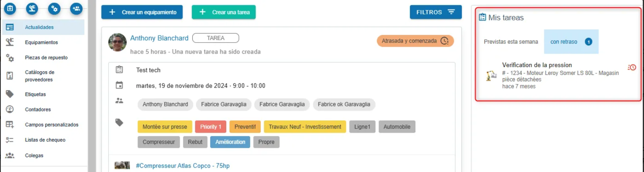Viewport: 644px width, 172px height.
Task: Select Etiquetas in the sidebar
Action: pos(35,95)
